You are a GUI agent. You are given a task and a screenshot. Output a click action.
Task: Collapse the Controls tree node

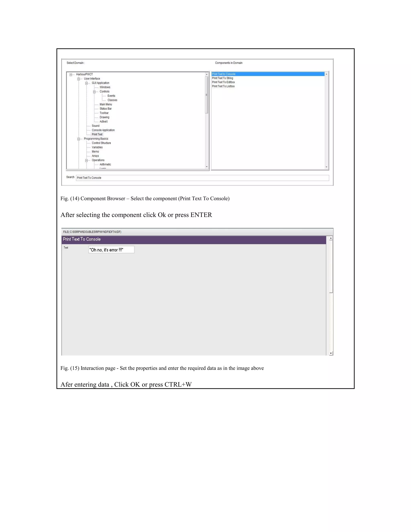coord(94,92)
